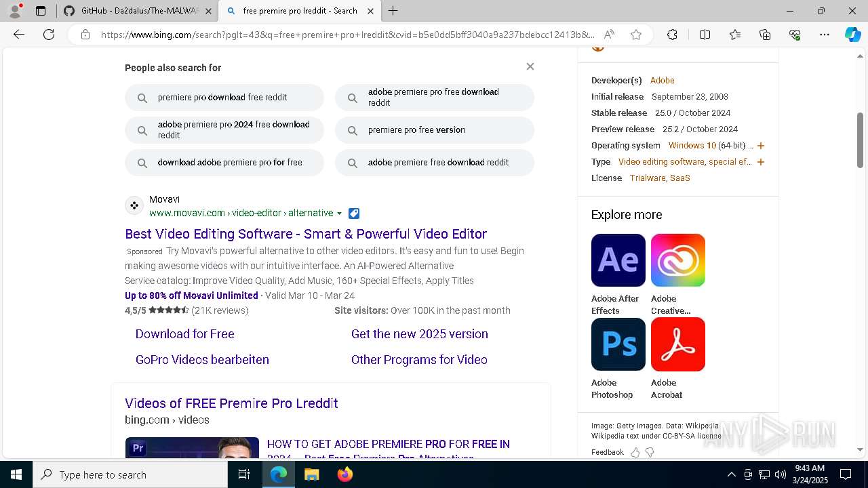
Task: Click the taskbar Type here to search box
Action: click(x=130, y=474)
